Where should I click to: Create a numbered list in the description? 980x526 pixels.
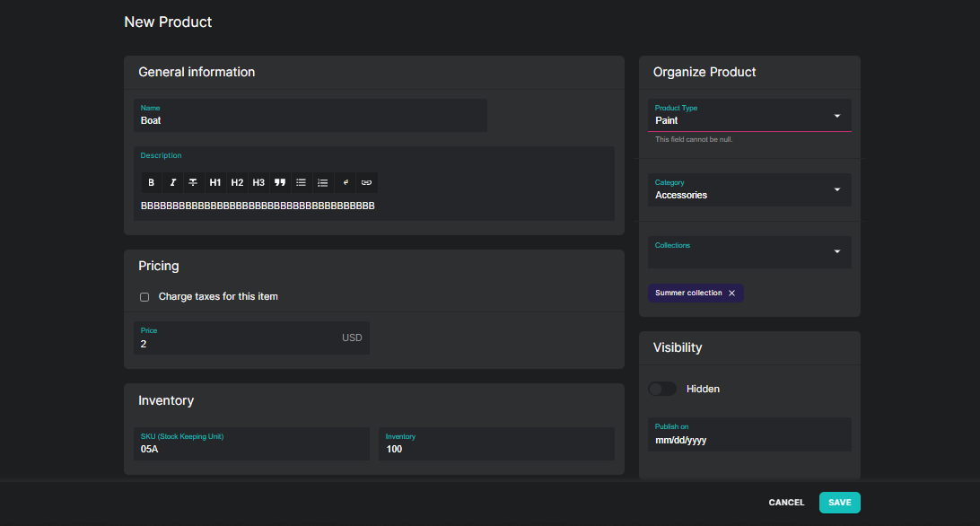(322, 182)
